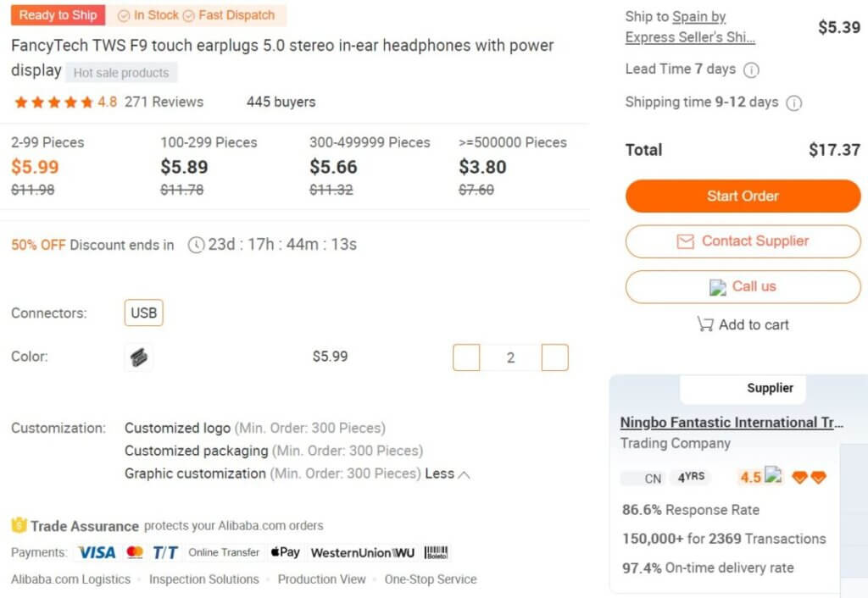This screenshot has height=598, width=868.
Task: Select the USB connector option
Action: [x=143, y=313]
